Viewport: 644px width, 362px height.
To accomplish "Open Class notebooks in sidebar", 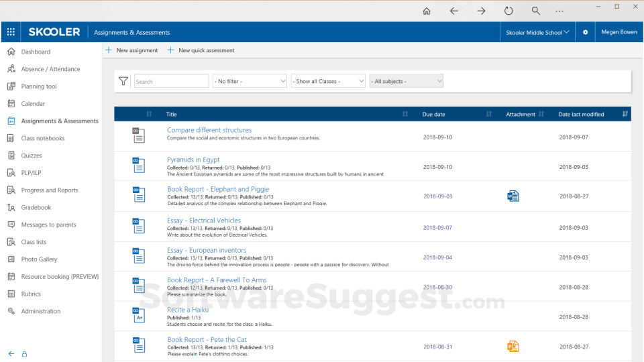I will [43, 138].
